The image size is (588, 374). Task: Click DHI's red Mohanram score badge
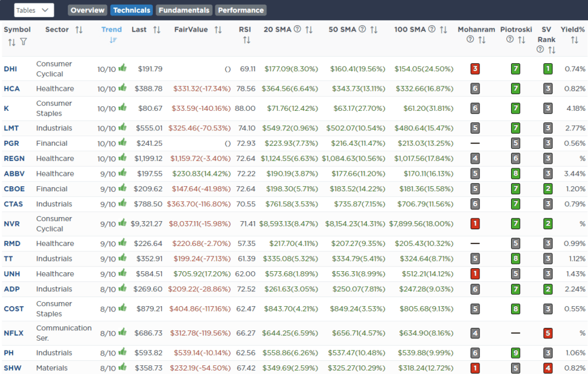(475, 69)
